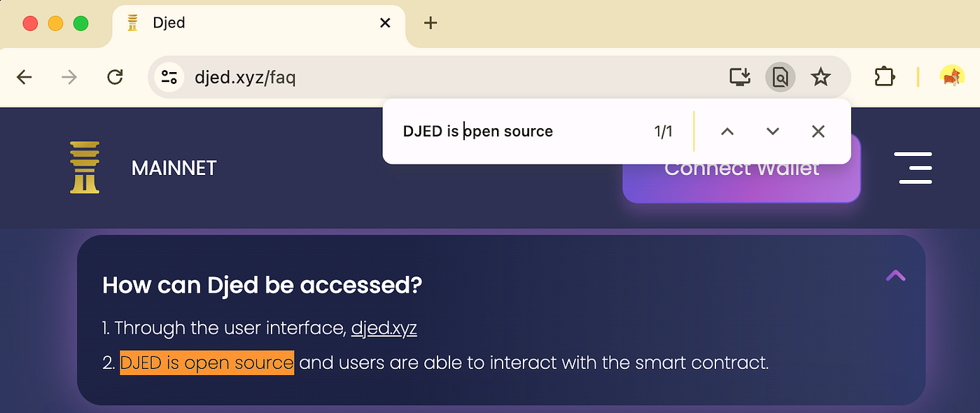Image resolution: width=980 pixels, height=413 pixels.
Task: Open the Extensions puzzle icon
Action: point(885,77)
